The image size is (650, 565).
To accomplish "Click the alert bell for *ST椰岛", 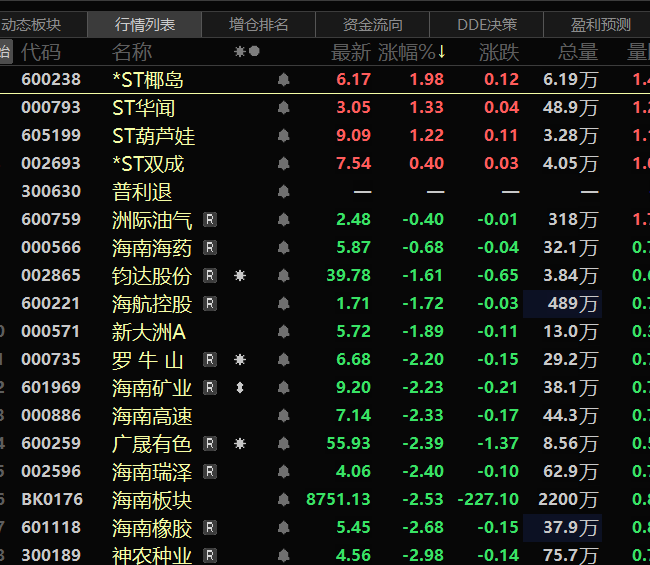I will [284, 79].
